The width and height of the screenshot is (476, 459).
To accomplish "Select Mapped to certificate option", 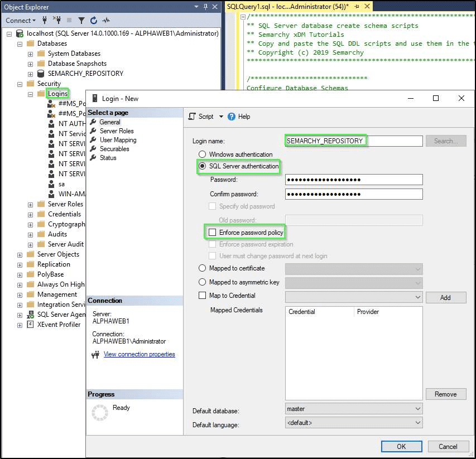I will pos(202,268).
